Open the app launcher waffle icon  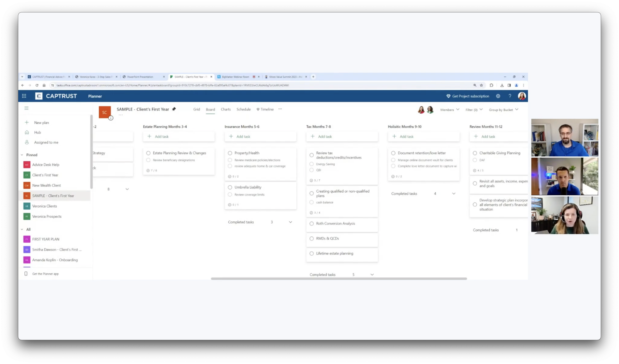pyautogui.click(x=24, y=96)
